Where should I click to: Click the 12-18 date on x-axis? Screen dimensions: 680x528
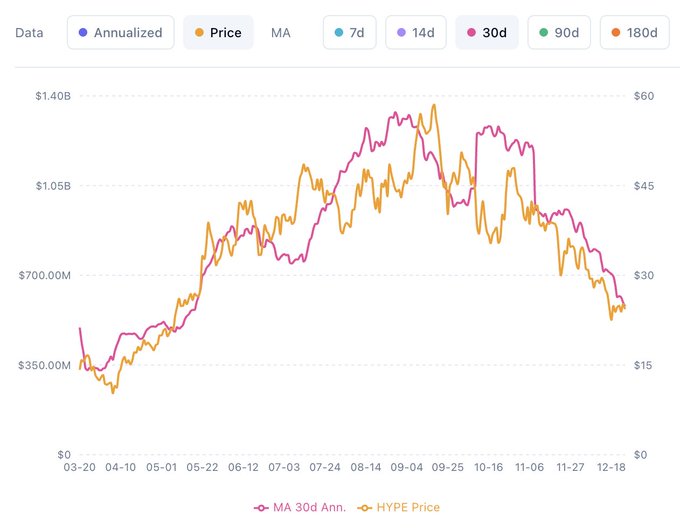[612, 467]
